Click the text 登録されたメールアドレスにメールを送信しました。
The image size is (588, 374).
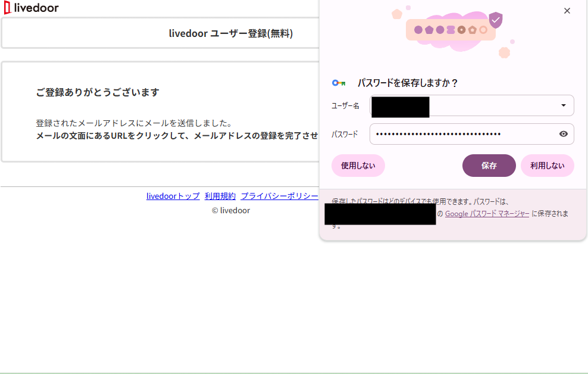(134, 123)
